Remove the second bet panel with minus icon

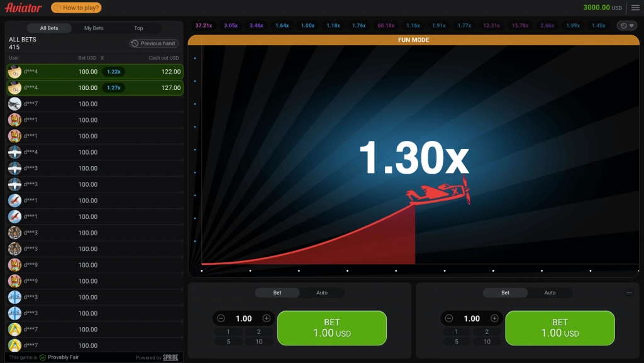tap(629, 293)
